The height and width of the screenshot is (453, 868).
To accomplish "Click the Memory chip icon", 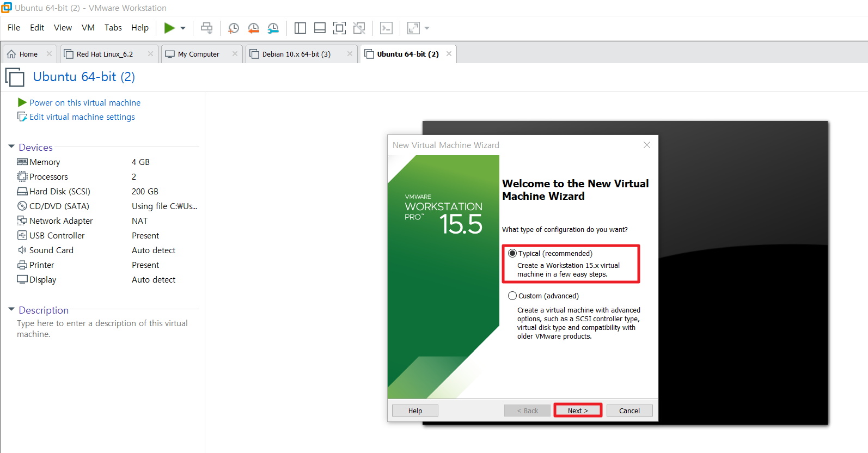I will click(x=22, y=162).
